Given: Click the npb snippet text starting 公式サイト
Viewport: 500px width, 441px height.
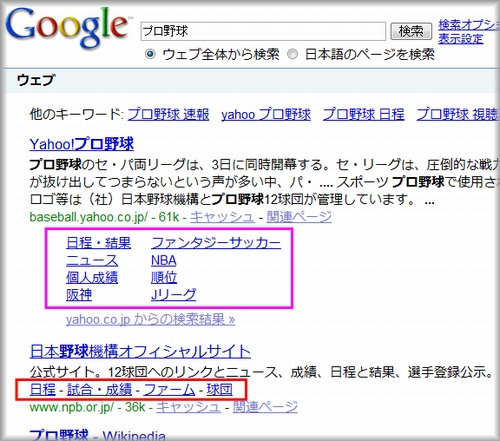Looking at the screenshot, I should point(261,372).
